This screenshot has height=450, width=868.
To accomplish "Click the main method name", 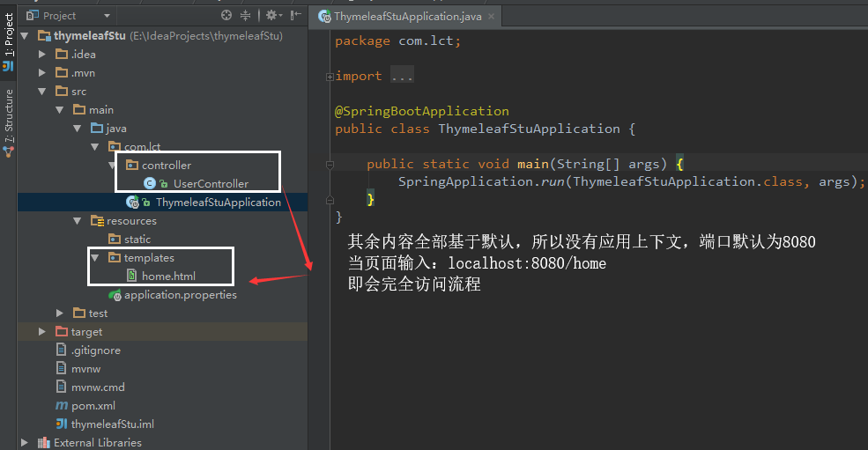I will point(533,164).
